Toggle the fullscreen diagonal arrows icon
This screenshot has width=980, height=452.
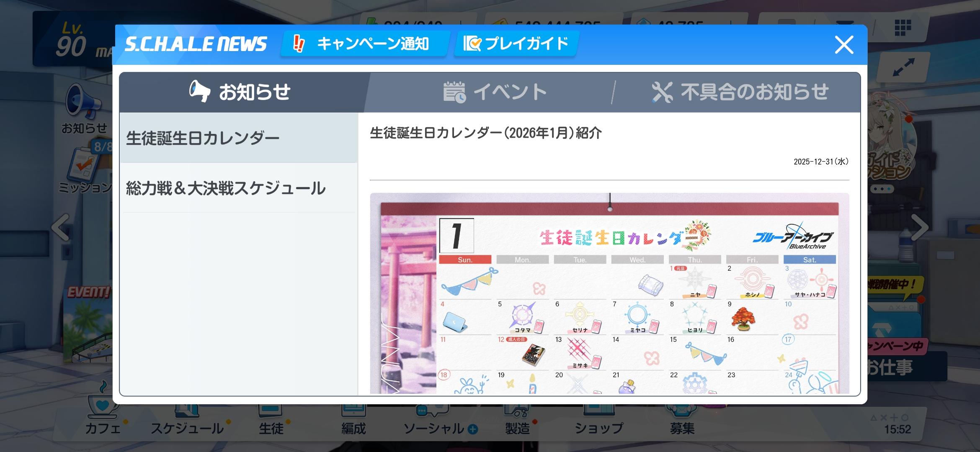[904, 68]
